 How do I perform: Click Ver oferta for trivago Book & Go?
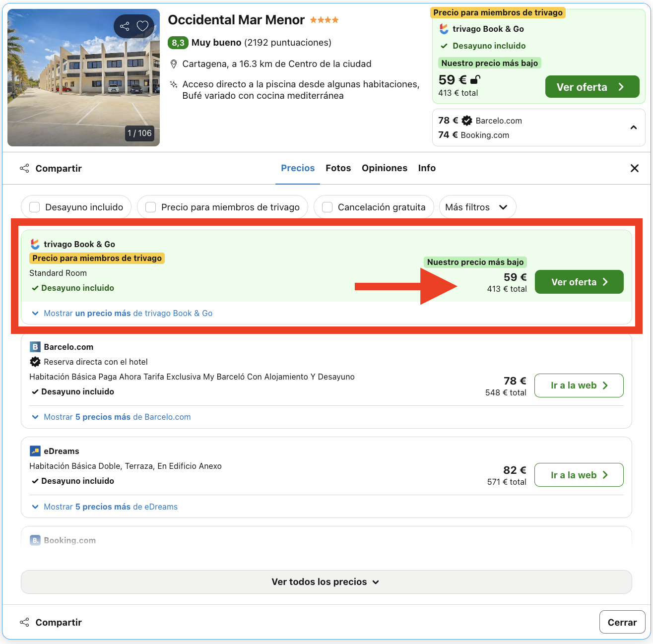tap(579, 281)
